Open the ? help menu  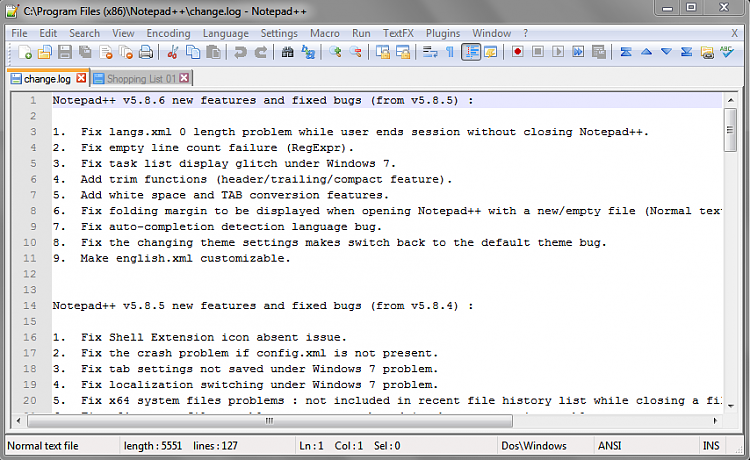point(525,33)
